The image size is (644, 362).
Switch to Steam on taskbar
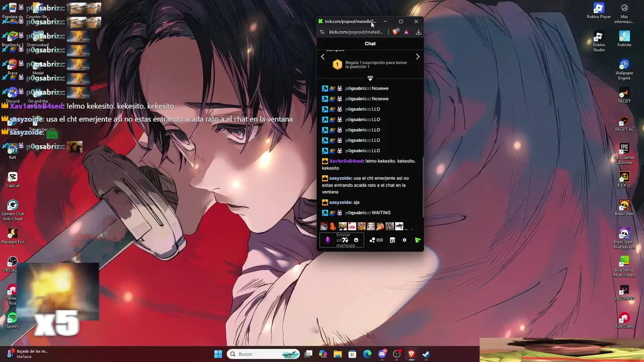click(426, 354)
